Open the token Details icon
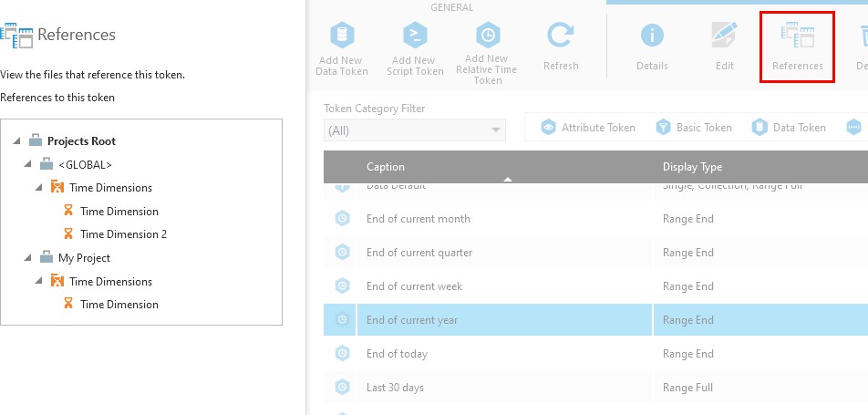The width and height of the screenshot is (868, 415). 651,36
